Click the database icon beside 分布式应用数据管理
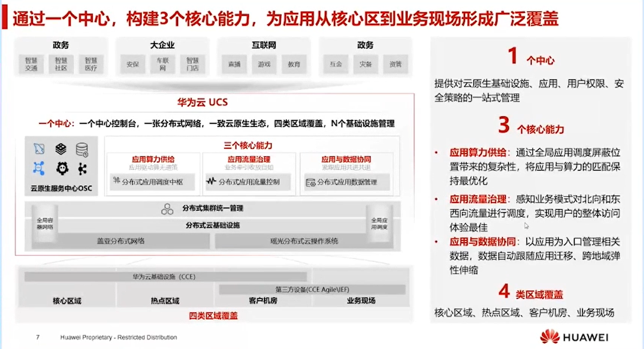The image size is (644, 349). coord(310,182)
